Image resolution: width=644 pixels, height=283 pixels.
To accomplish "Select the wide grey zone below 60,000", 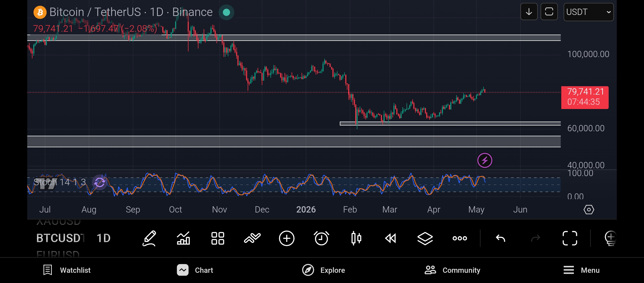I will 294,141.
